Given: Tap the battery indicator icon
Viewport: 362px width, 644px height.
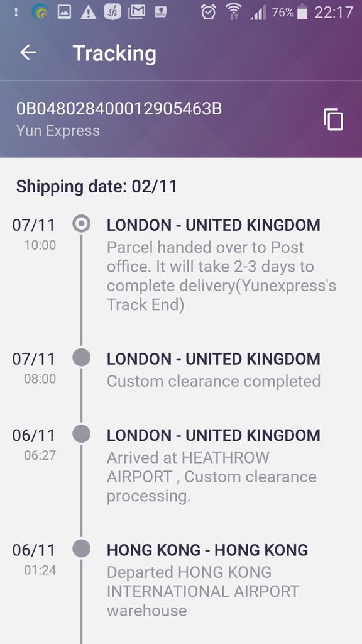Looking at the screenshot, I should (x=302, y=13).
